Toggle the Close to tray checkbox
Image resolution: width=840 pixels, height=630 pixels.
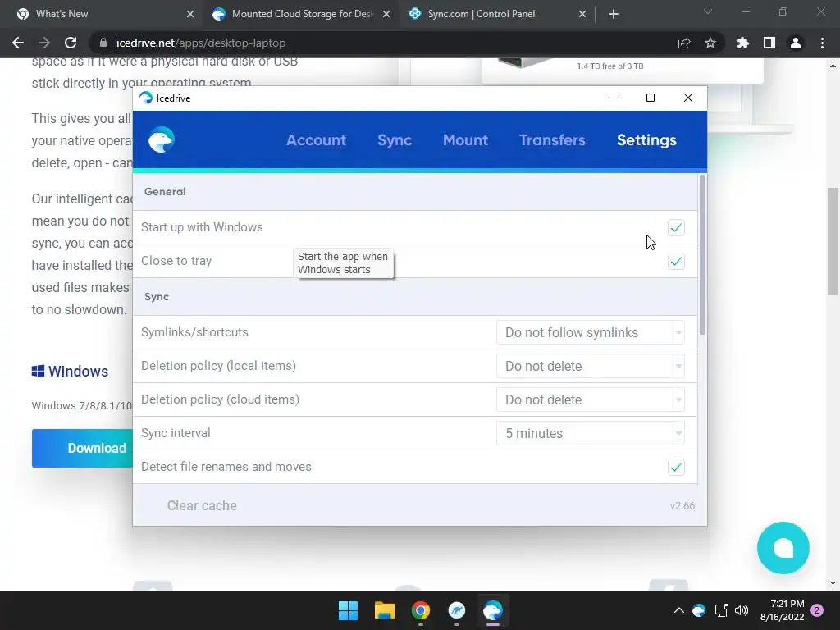[x=676, y=262]
